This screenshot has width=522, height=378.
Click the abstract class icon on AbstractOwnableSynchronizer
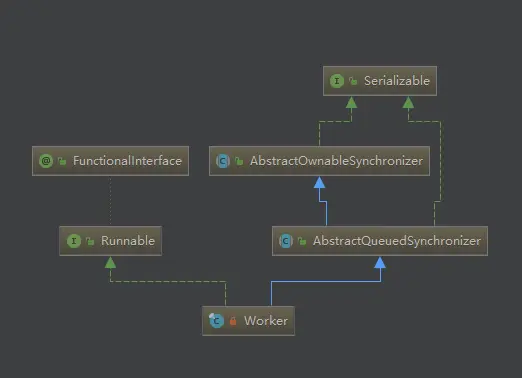click(x=223, y=161)
